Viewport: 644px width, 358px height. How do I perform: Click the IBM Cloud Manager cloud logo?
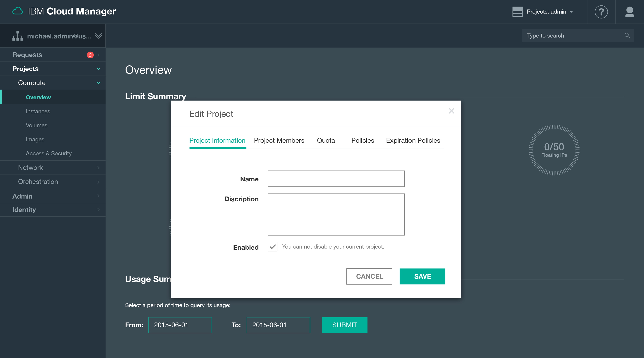17,11
